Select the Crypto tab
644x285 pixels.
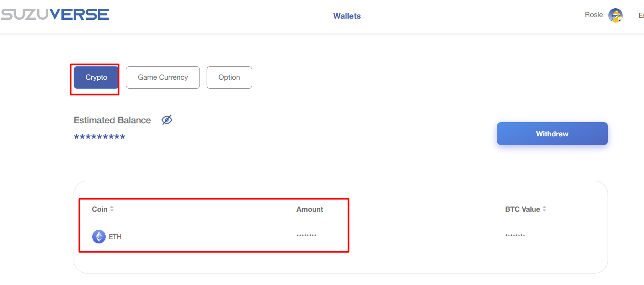(x=96, y=77)
